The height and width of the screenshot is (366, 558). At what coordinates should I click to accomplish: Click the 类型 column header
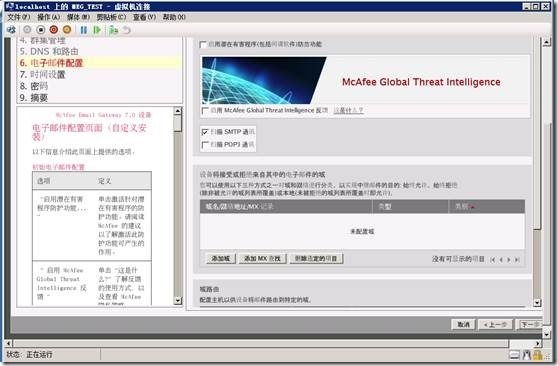tap(410, 206)
